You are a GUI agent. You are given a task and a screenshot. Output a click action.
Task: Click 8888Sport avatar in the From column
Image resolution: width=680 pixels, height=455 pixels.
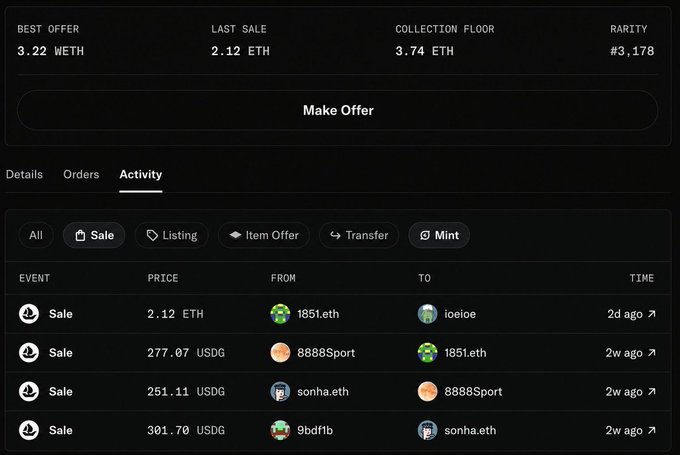(280, 353)
